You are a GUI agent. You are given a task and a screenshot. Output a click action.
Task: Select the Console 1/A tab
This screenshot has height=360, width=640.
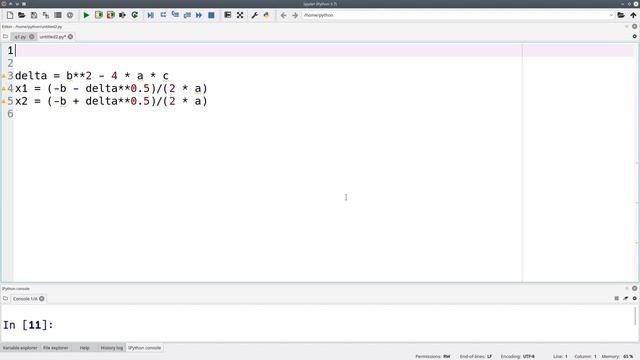point(25,299)
